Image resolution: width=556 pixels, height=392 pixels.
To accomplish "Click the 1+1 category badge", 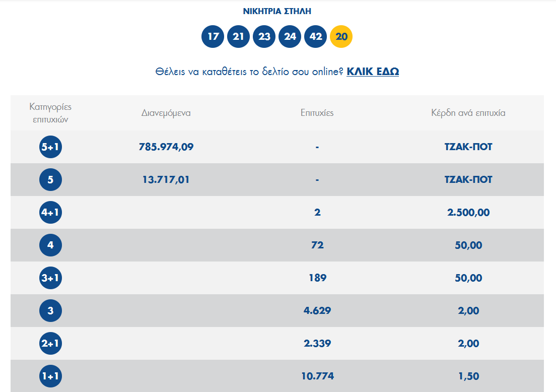I will [50, 376].
